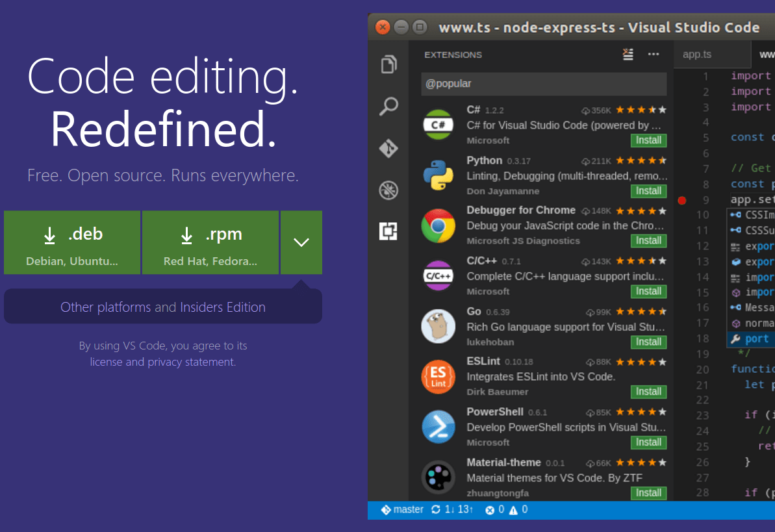Click the master branch indicator
Viewport: 775px width, 532px height.
click(402, 509)
